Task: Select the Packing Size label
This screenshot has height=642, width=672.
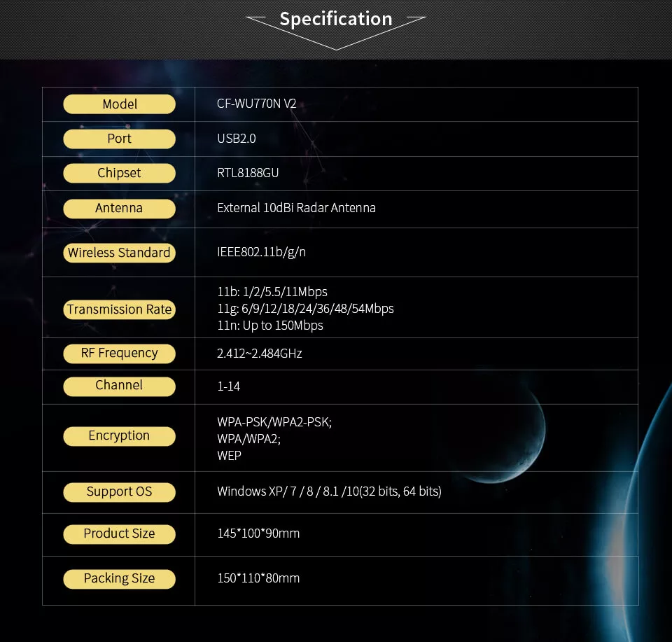Action: (x=119, y=578)
